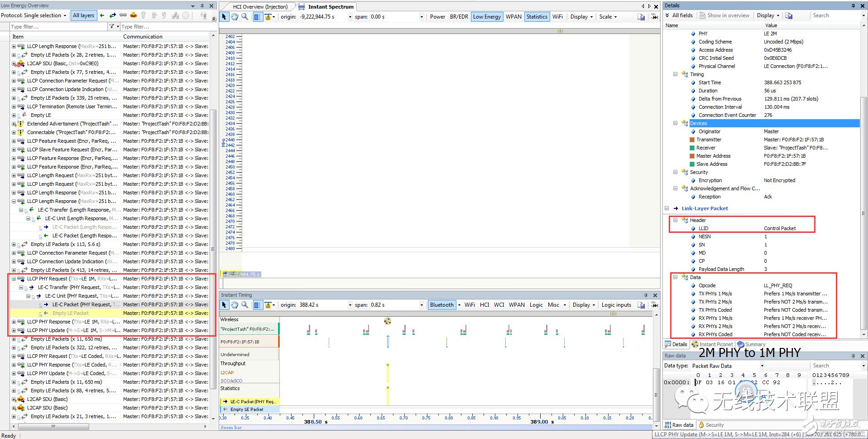Select the magnifier zoom tool in Instant Timing toolbar
The height and width of the screenshot is (439, 868).
point(245,305)
